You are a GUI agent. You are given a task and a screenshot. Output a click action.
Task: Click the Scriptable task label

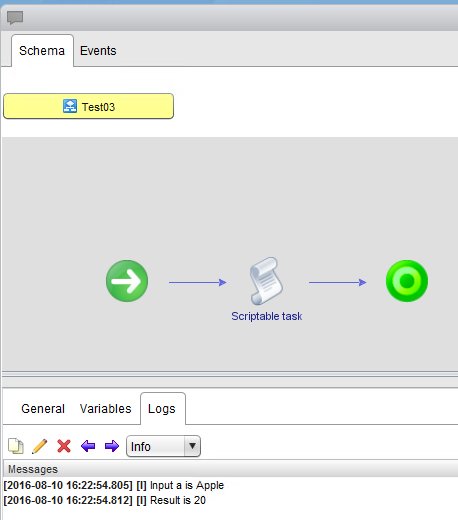point(267,316)
